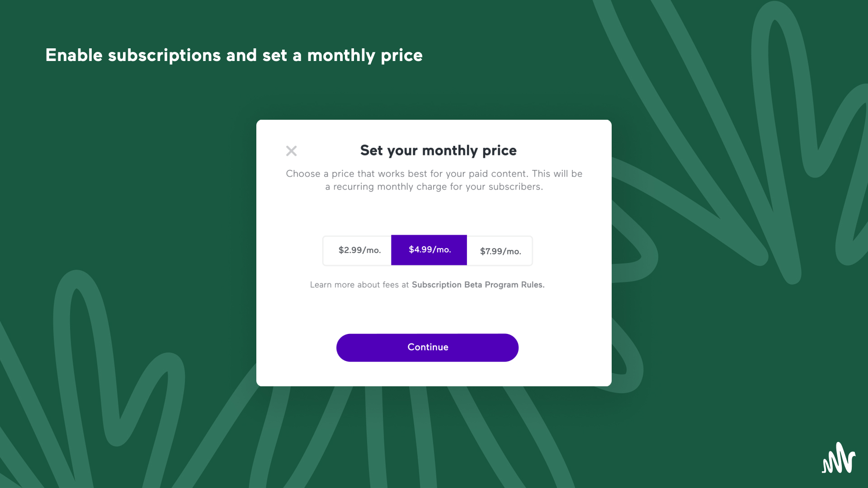Click the word 'Rules.' at the link's end
This screenshot has height=488, width=868.
[533, 285]
